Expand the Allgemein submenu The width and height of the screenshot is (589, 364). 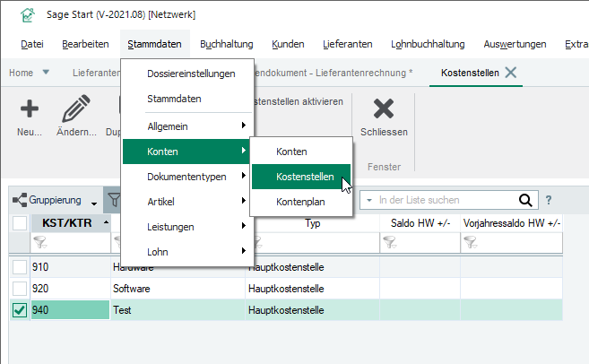[x=244, y=126]
